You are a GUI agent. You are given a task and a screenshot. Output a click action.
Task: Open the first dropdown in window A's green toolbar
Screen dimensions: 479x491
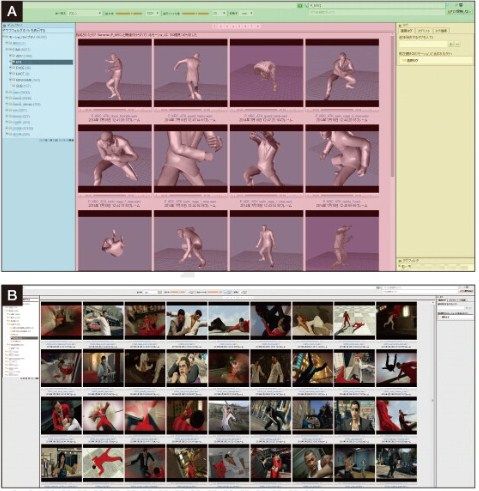(84, 13)
